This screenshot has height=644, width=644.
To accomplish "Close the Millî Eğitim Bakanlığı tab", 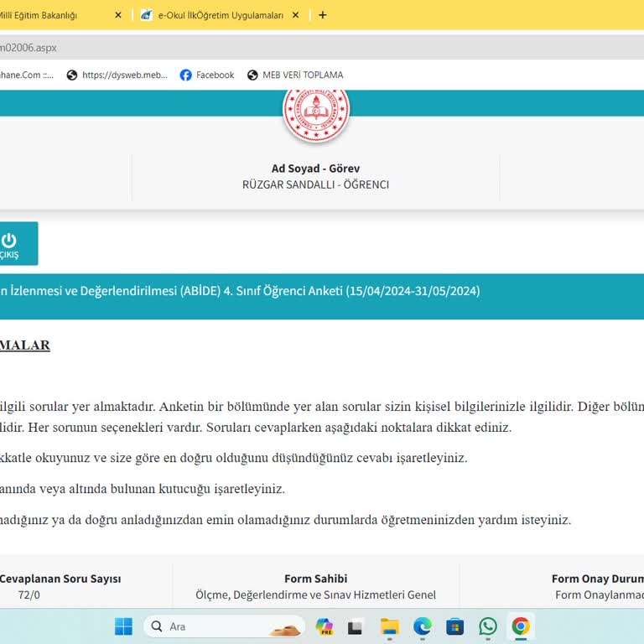I will click(118, 15).
